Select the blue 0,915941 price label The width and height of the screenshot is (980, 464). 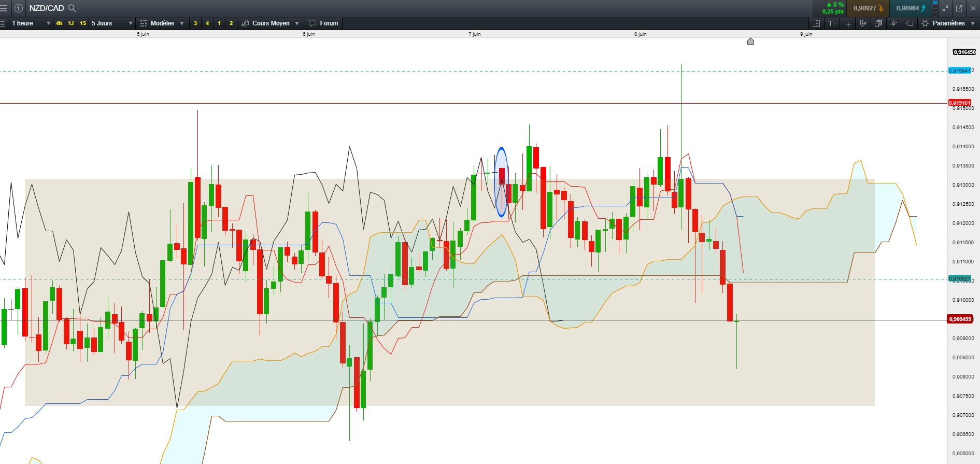[959, 71]
